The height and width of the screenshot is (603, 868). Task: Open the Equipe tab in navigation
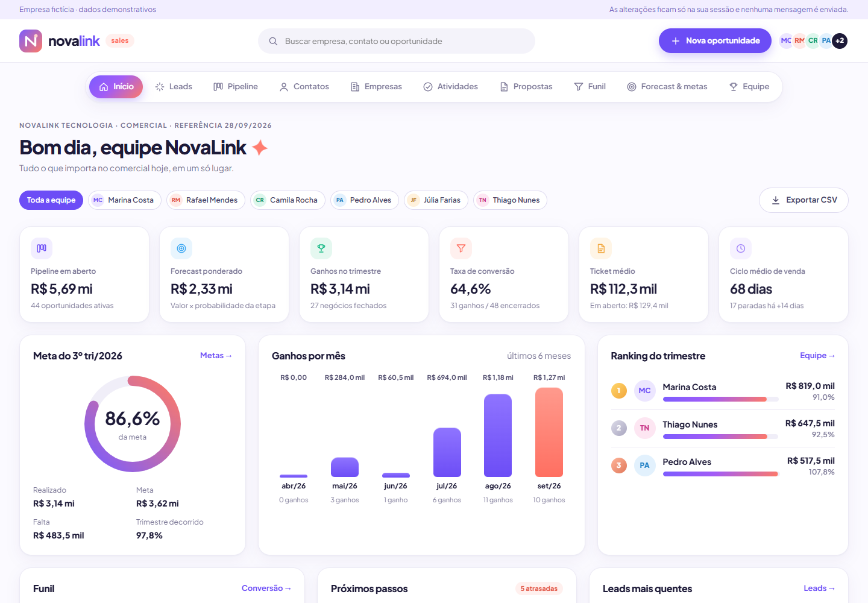point(749,87)
